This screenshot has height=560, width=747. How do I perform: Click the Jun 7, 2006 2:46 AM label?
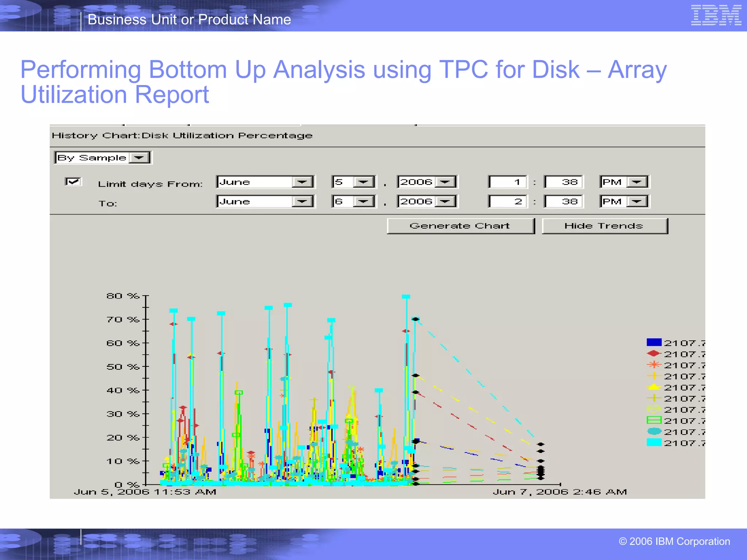pos(560,492)
